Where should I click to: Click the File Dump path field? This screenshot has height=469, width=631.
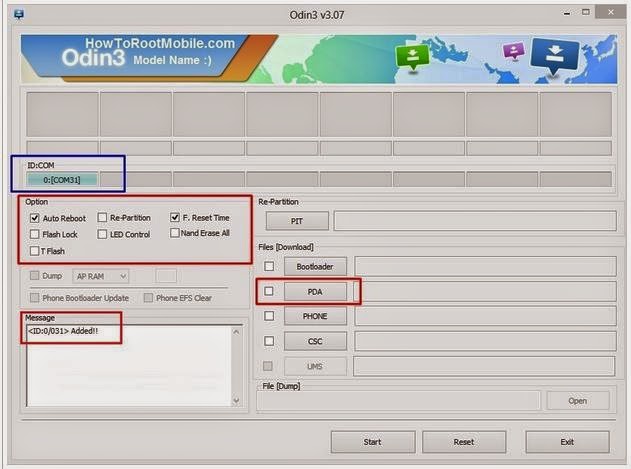click(398, 401)
